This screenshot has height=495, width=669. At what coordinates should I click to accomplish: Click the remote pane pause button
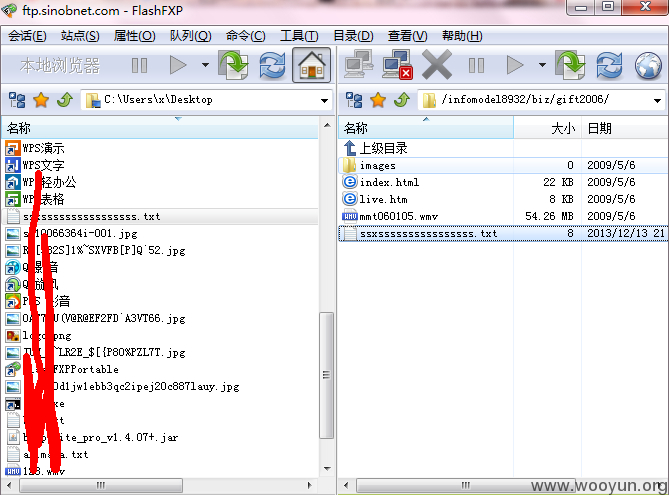pos(476,66)
